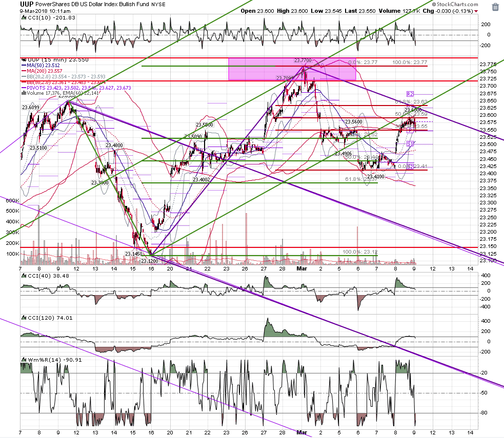
Task: Click the 23.5500 price label
Action: coord(205,124)
